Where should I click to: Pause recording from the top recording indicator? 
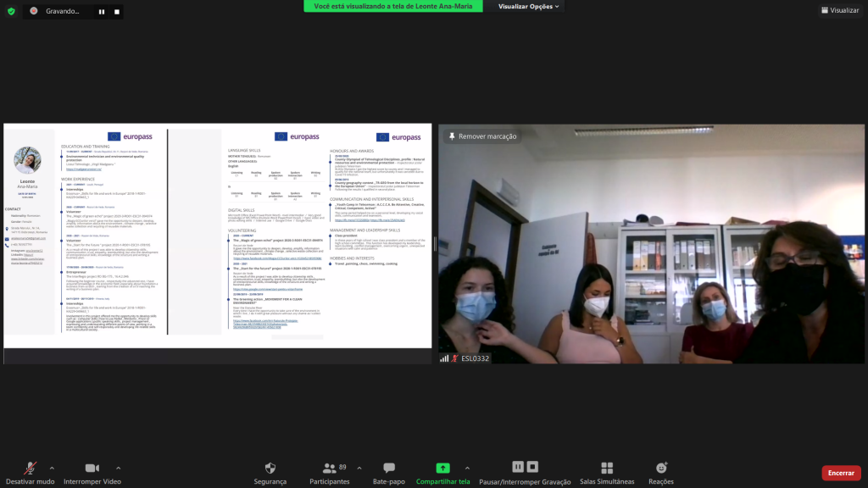[x=102, y=12]
